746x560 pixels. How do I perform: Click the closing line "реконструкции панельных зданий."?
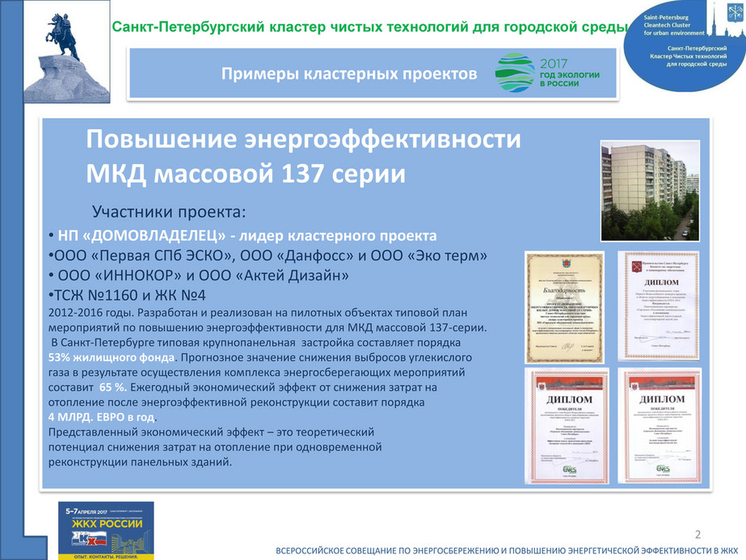tap(140, 462)
